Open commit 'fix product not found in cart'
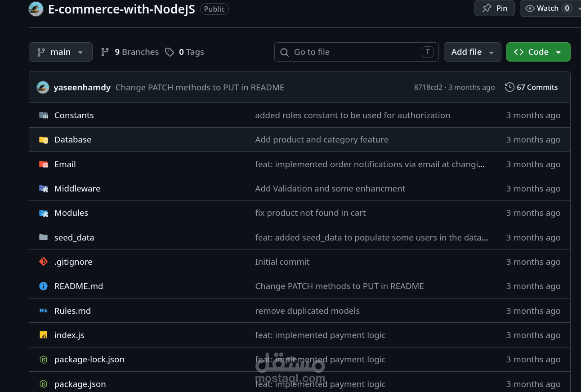581x392 pixels. point(310,213)
